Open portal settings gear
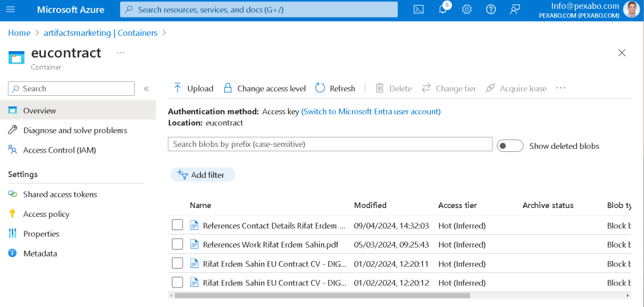 pyautogui.click(x=466, y=9)
